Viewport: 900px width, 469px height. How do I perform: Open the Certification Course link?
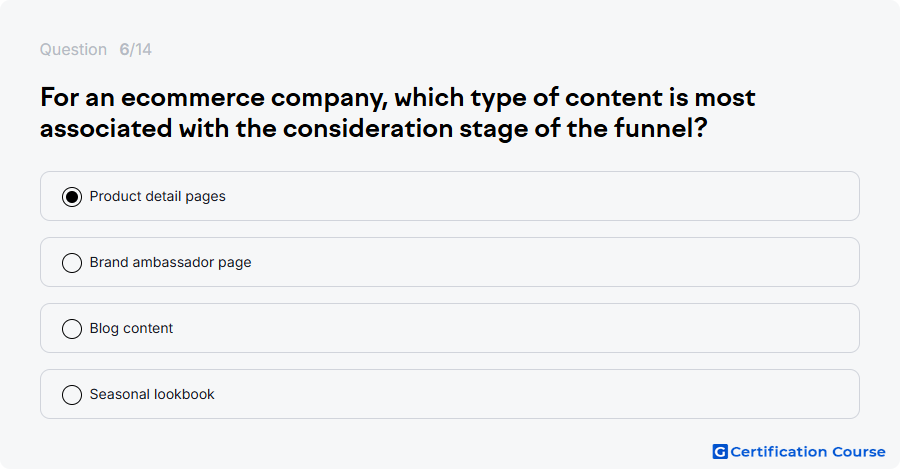(x=799, y=452)
